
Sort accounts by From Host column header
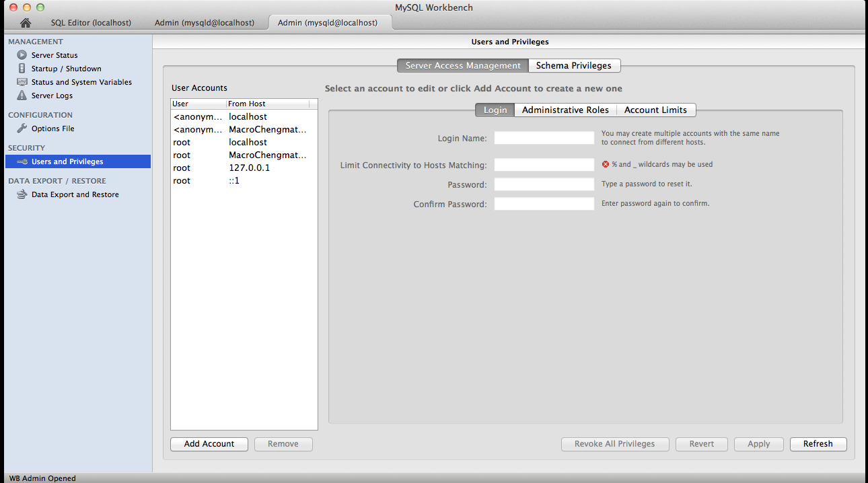pos(268,104)
